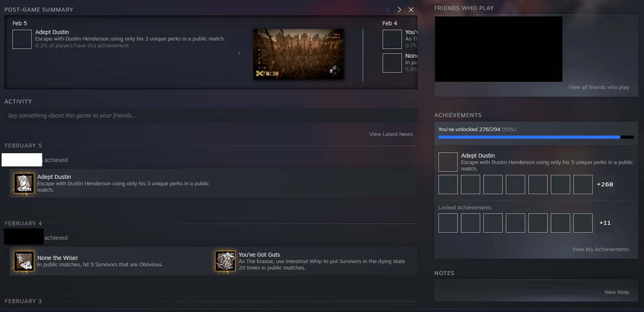Click the You've Got Guts achievement icon
This screenshot has width=644, height=312.
[x=225, y=261]
